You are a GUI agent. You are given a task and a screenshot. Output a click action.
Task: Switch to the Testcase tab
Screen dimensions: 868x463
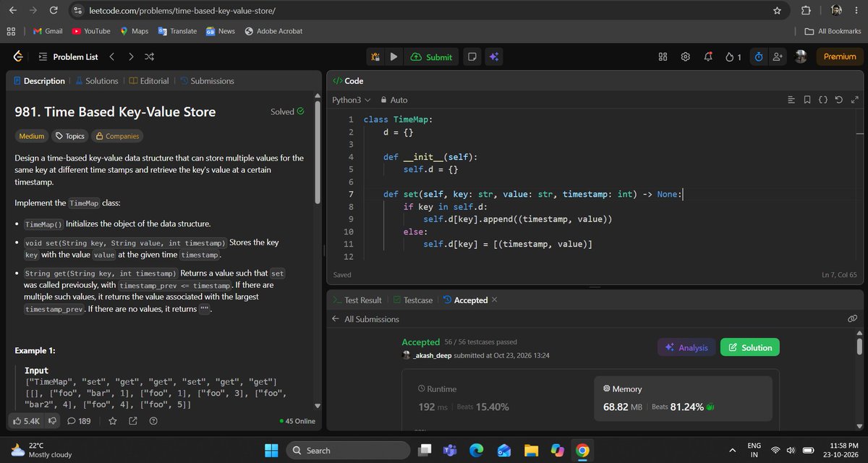[x=414, y=300]
